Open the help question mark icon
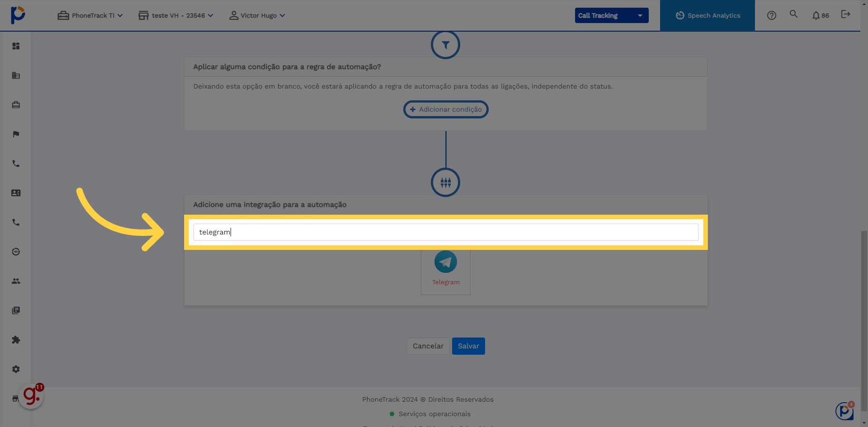The height and width of the screenshot is (427, 868). tap(772, 15)
